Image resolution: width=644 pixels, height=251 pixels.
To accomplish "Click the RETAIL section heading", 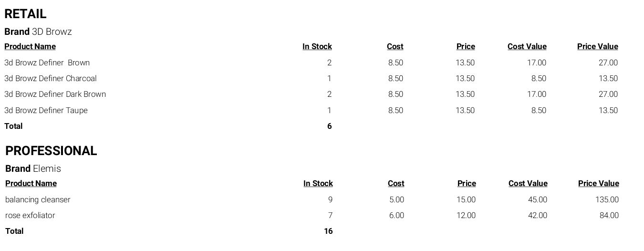I will tap(25, 14).
